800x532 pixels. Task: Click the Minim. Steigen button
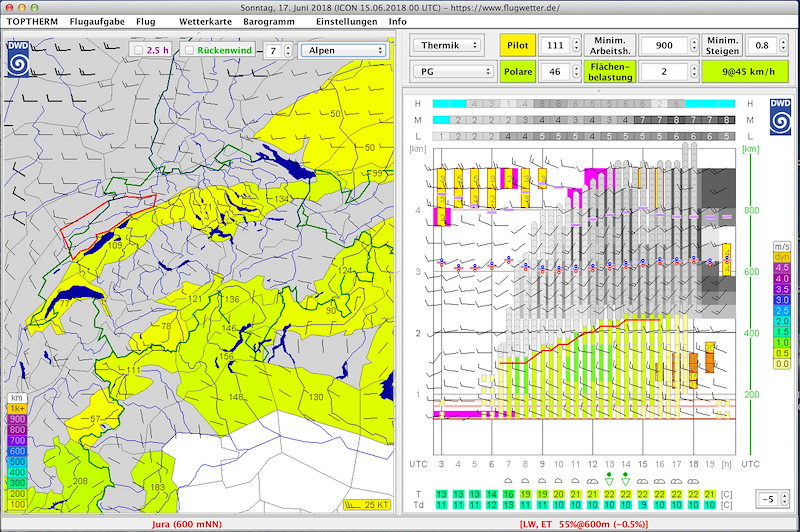[x=722, y=45]
